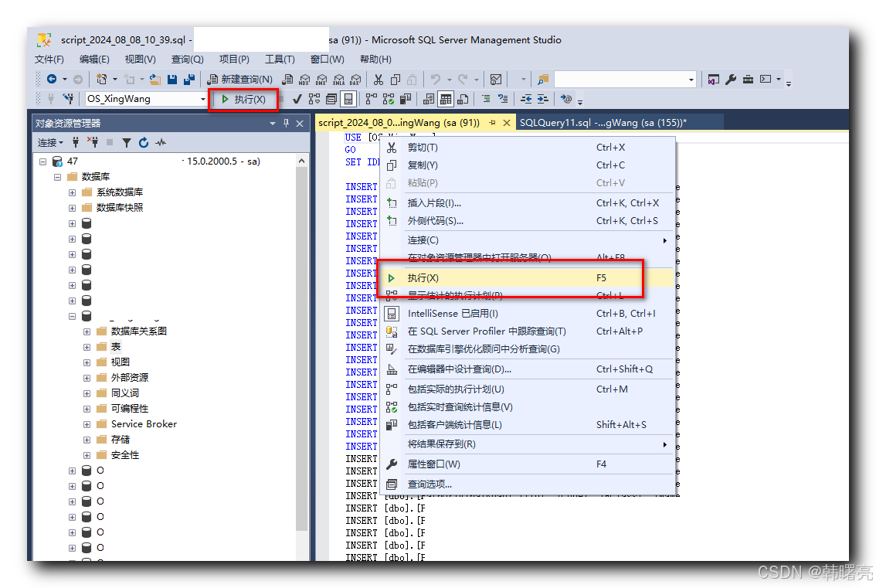The width and height of the screenshot is (876, 588).
Task: Click the Activity Monitor toolbar icon
Action: click(495, 80)
